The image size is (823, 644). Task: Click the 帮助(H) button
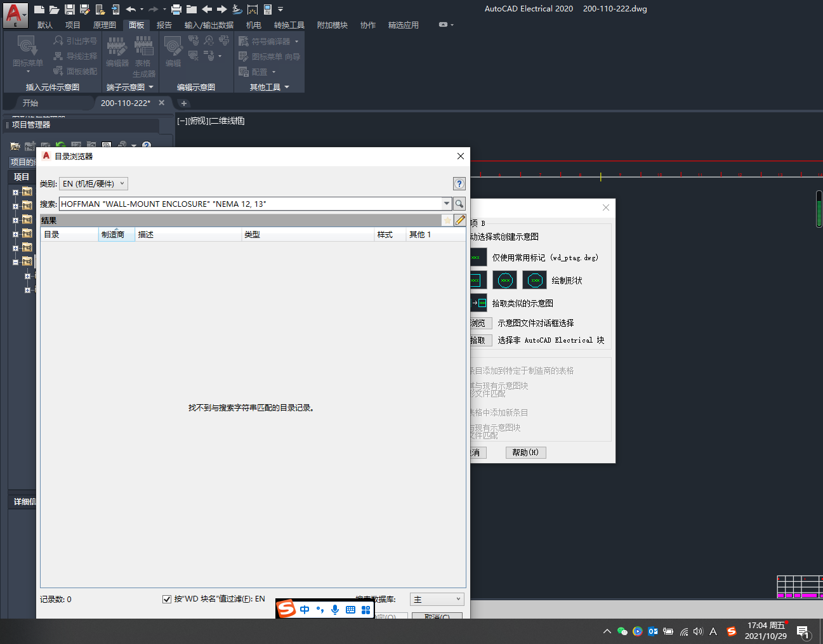525,452
